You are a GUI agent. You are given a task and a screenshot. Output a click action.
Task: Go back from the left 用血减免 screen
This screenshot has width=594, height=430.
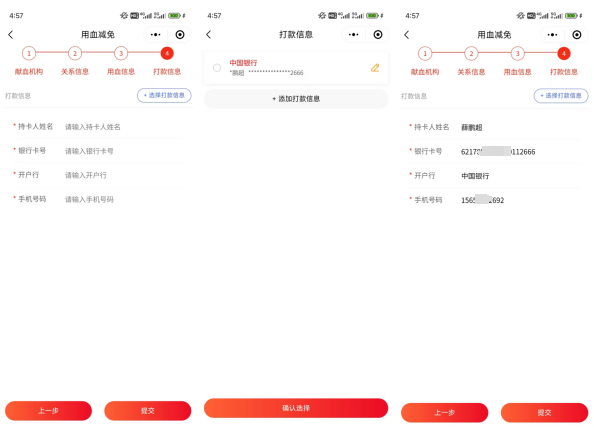[x=11, y=35]
